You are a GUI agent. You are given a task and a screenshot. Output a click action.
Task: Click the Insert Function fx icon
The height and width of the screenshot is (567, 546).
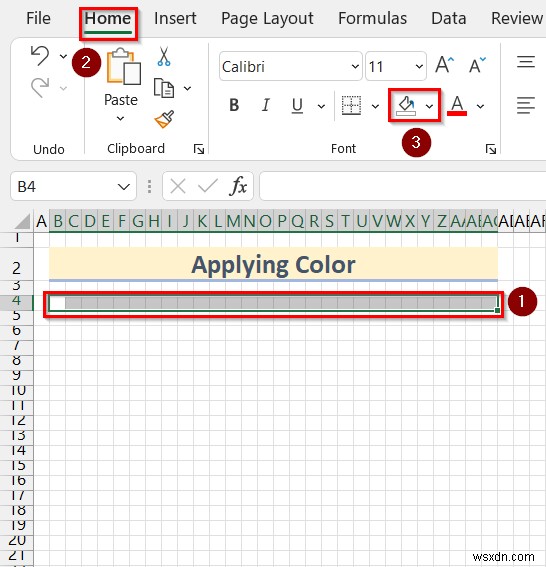coord(239,186)
